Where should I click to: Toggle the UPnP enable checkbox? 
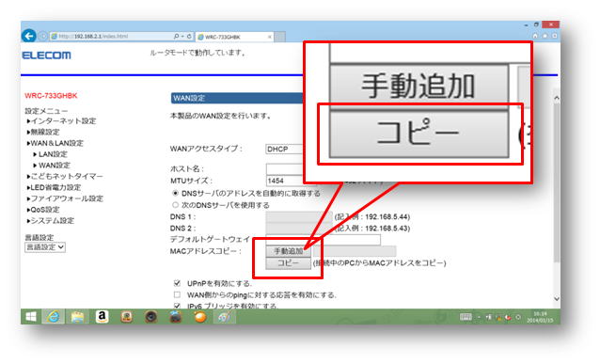click(x=177, y=283)
